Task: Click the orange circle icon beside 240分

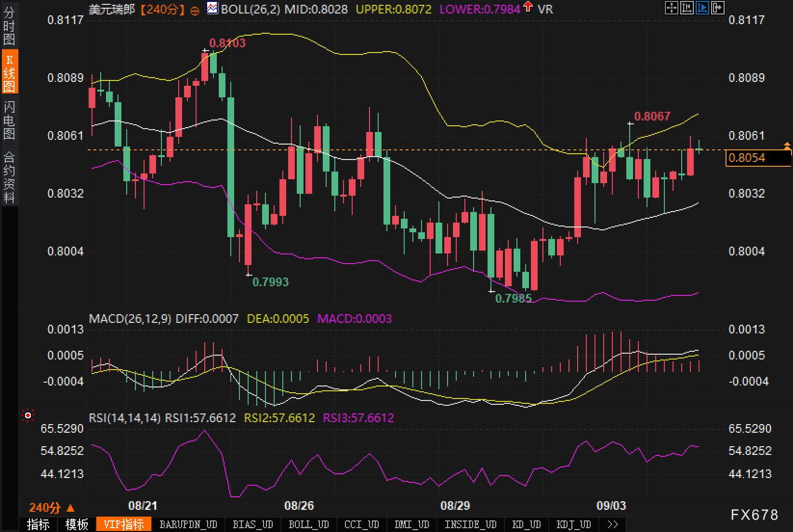Action: click(x=195, y=11)
